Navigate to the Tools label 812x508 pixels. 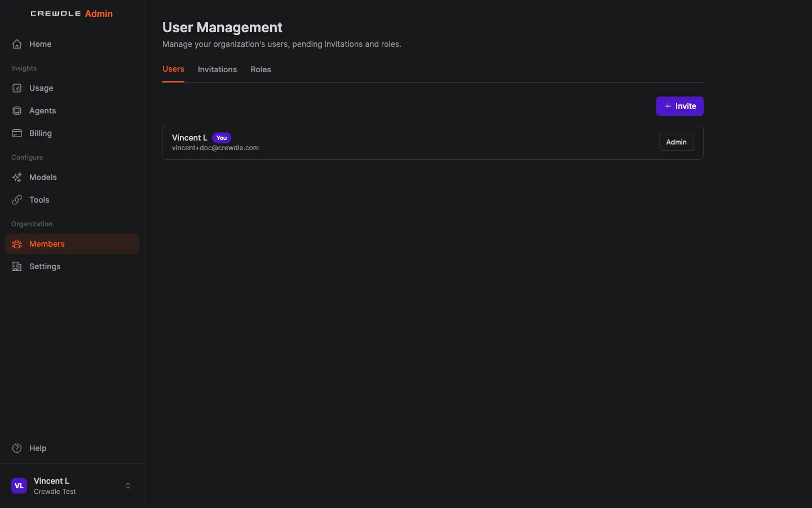[39, 200]
